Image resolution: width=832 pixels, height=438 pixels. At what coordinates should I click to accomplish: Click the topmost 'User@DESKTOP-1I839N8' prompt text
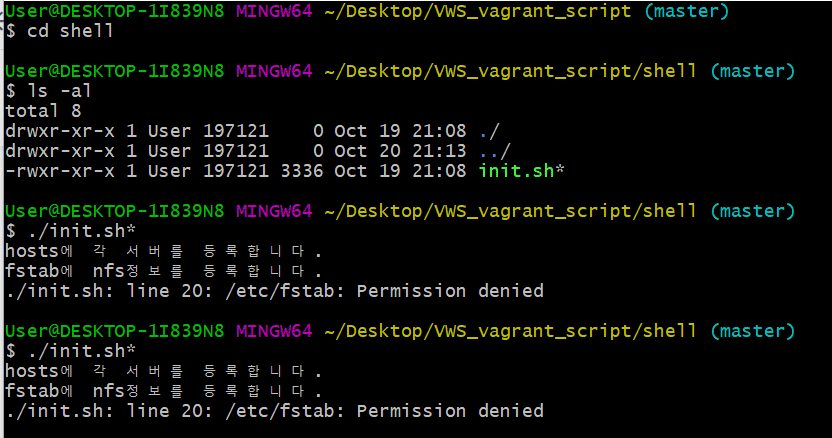pos(114,12)
